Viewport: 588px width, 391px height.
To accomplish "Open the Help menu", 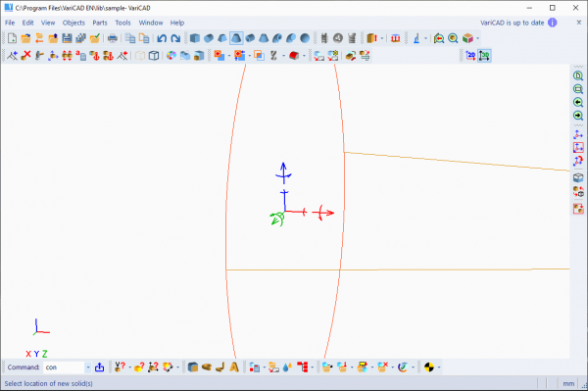I will point(177,23).
